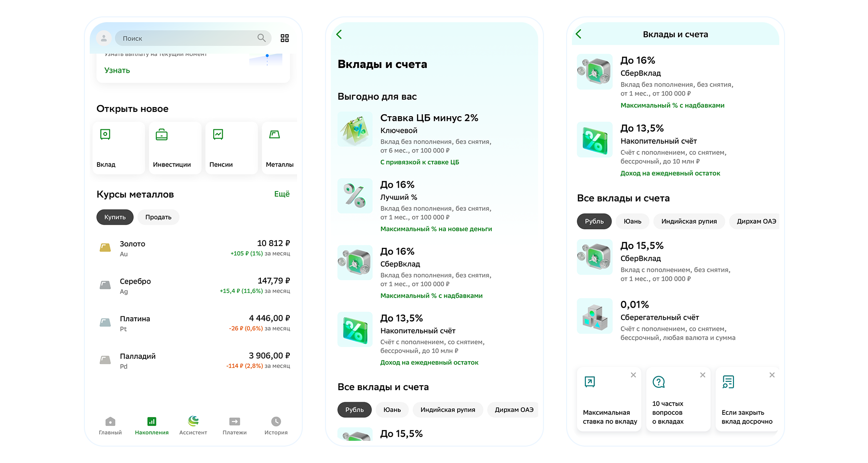Screen dimensions: 868x463
Task: Open the Накопления bottom tab
Action: point(152,425)
